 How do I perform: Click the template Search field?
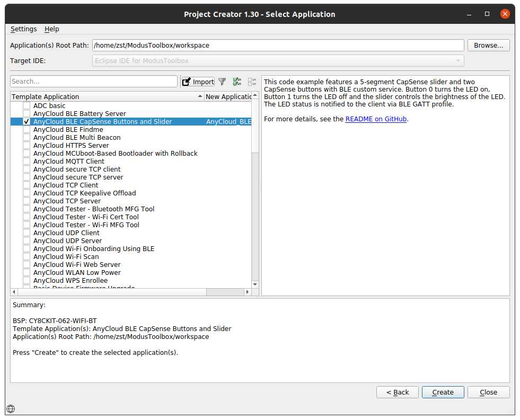click(x=94, y=82)
